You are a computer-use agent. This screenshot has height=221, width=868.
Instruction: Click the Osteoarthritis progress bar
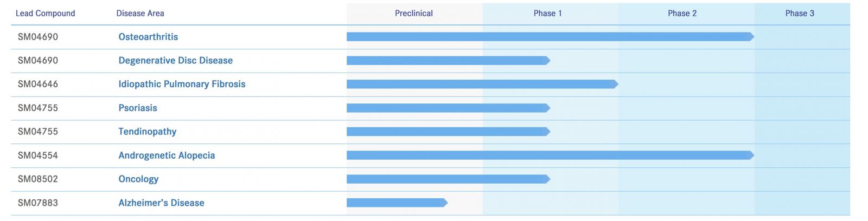549,37
